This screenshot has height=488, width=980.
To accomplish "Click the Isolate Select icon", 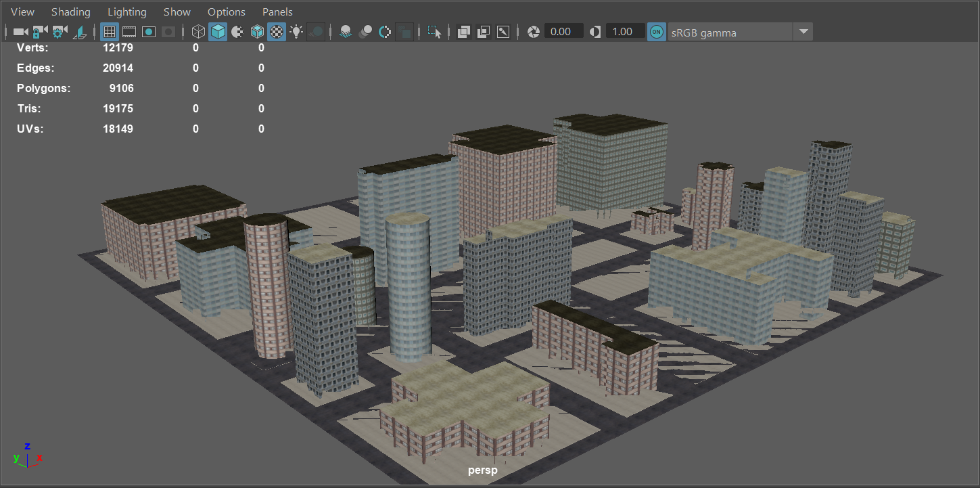I will coord(434,32).
